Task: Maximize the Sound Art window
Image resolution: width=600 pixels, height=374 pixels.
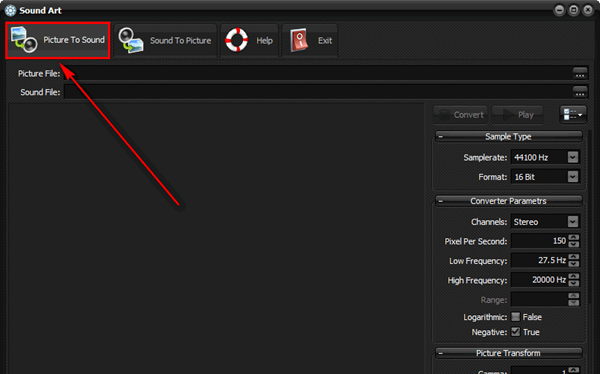Action: click(573, 10)
